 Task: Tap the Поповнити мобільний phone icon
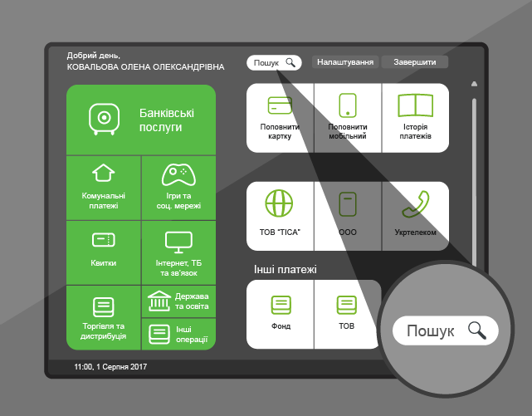tap(348, 105)
